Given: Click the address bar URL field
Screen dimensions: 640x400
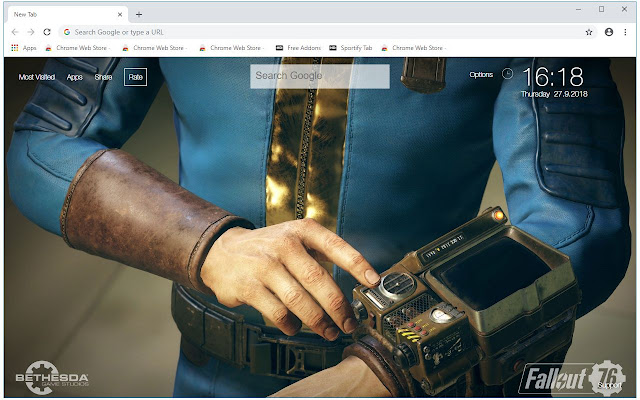Looking at the screenshot, I should point(327,32).
